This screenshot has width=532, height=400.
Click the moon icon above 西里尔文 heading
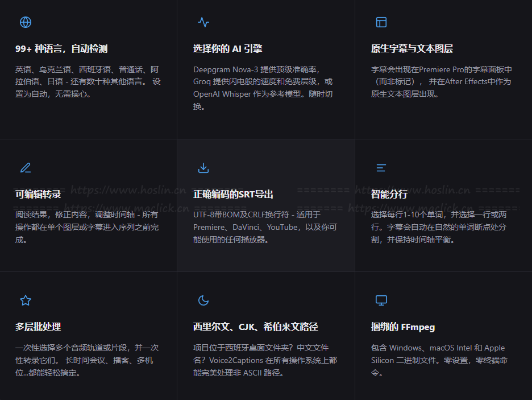[x=203, y=300]
